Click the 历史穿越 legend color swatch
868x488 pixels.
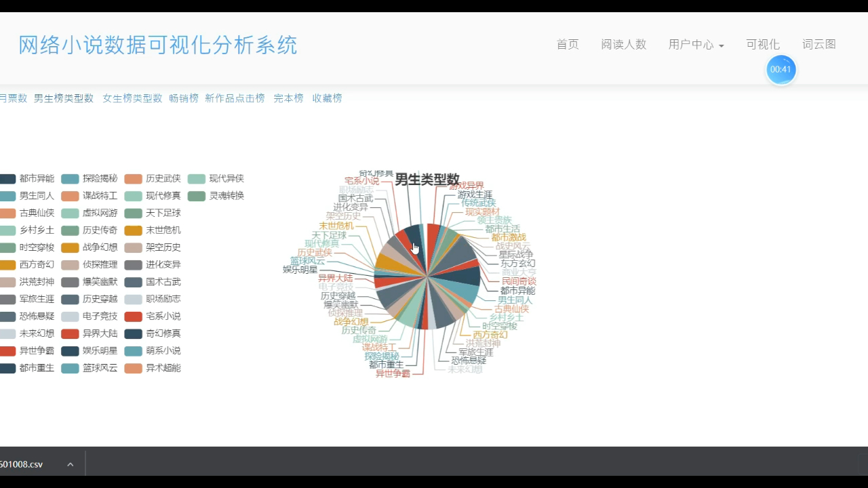click(70, 300)
